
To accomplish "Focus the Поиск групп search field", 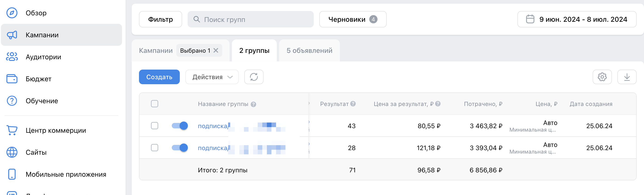I will [x=250, y=19].
